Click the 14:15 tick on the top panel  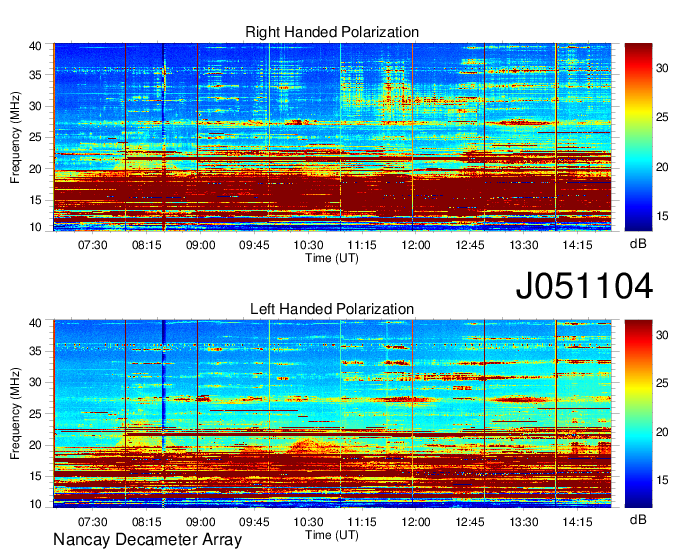coord(577,245)
